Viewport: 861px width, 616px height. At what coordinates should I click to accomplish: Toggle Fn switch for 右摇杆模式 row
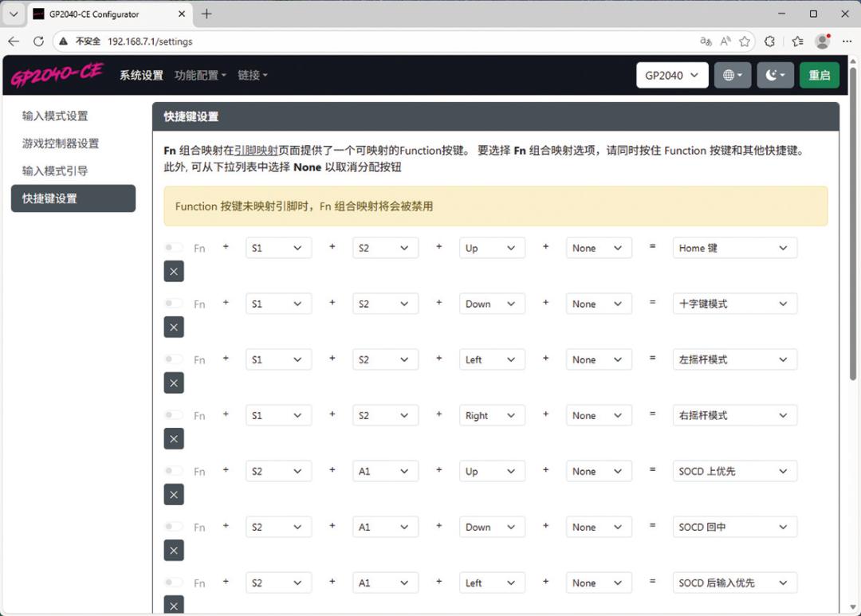pos(174,415)
